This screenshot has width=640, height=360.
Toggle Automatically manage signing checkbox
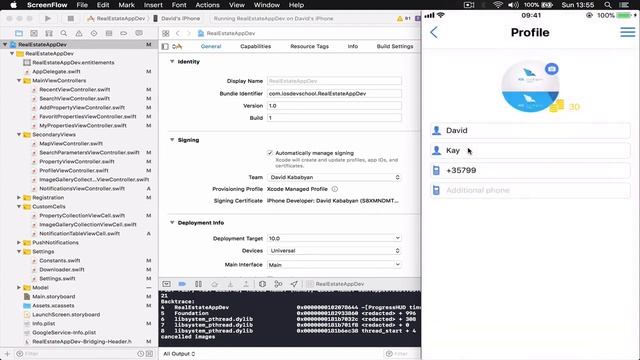[x=270, y=153]
